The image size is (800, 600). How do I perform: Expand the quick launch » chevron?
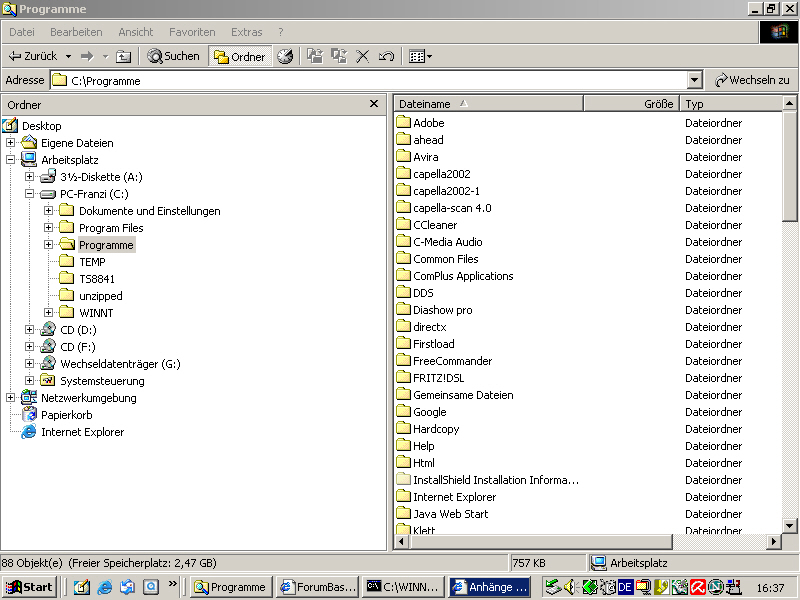(172, 584)
